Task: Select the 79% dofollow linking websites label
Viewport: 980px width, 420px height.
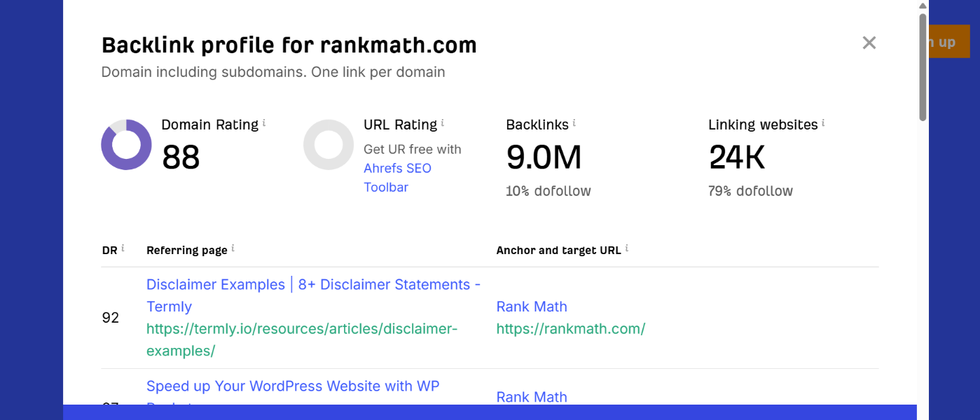Action: 750,190
